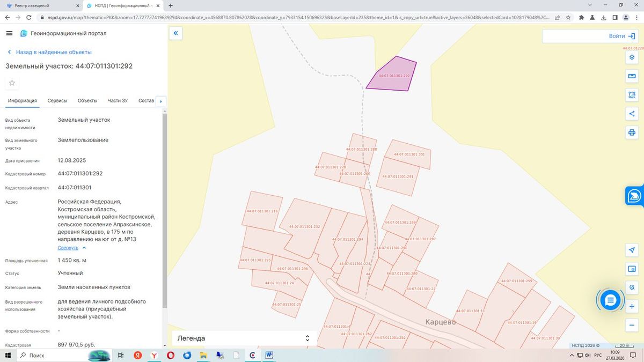Share this page from the address bar
Image resolution: width=644 pixels, height=362 pixels.
[x=558, y=17]
